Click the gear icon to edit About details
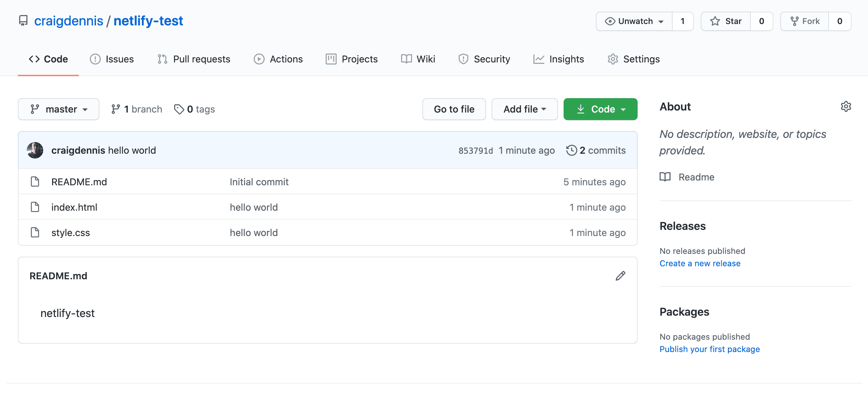The height and width of the screenshot is (398, 868). pos(846,106)
